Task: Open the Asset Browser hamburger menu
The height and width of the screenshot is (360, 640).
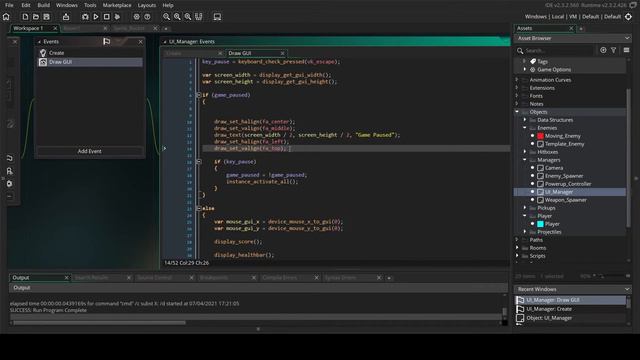Action: pyautogui.click(x=627, y=50)
